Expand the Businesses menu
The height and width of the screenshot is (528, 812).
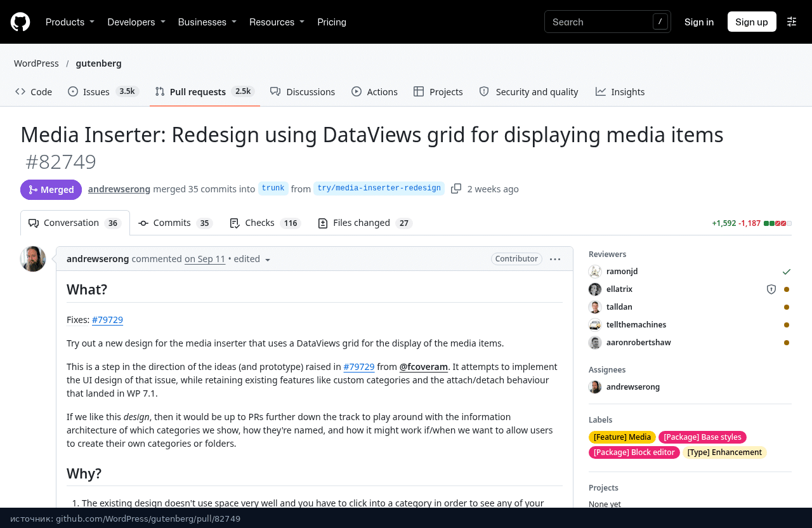(207, 22)
